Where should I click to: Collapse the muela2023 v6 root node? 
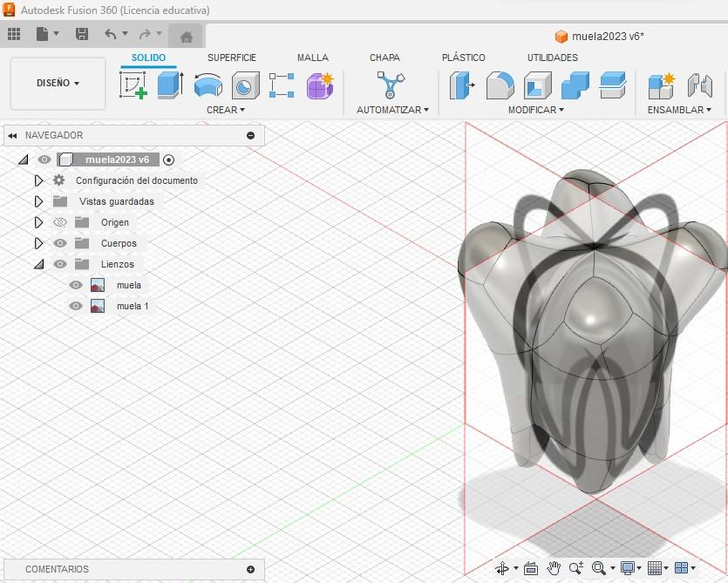(24, 159)
